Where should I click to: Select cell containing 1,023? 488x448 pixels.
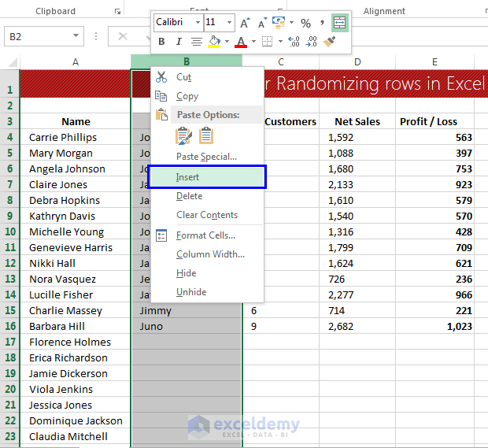[x=434, y=326]
